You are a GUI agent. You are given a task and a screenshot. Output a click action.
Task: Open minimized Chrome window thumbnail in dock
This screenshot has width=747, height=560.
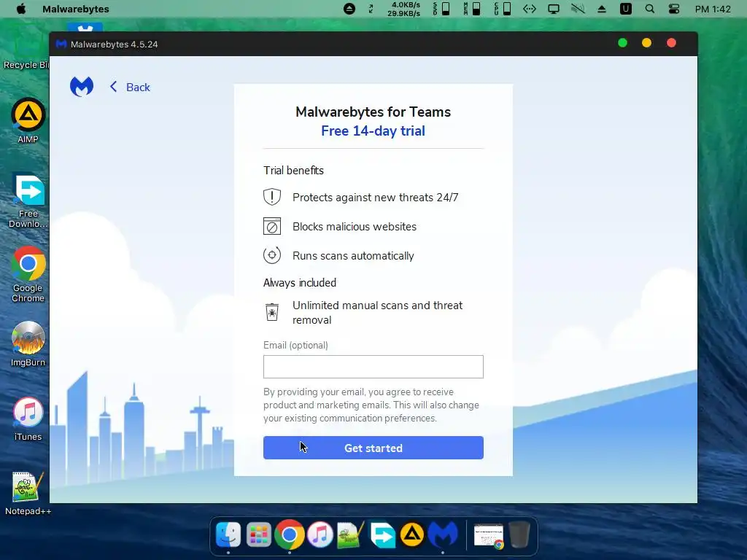489,536
